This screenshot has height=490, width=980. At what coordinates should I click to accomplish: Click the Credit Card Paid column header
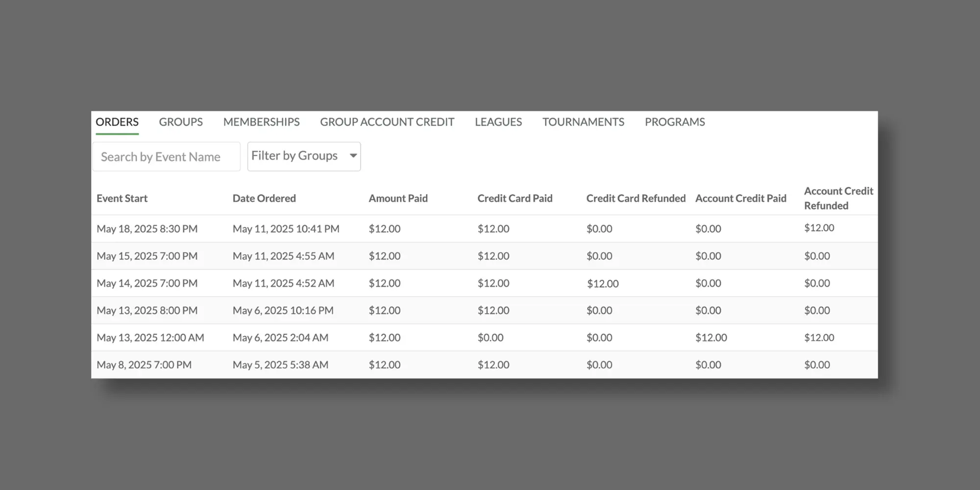tap(514, 198)
